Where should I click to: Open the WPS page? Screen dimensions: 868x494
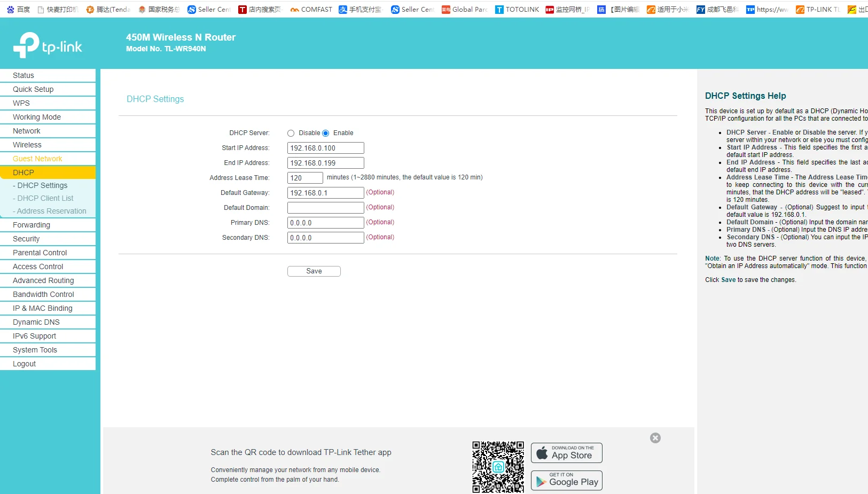click(x=48, y=103)
